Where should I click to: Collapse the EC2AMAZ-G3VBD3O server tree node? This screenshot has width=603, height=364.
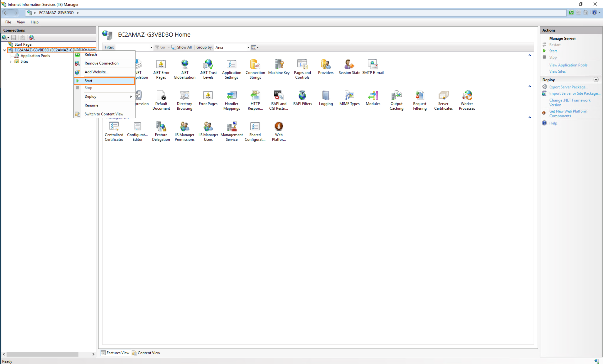click(4, 50)
